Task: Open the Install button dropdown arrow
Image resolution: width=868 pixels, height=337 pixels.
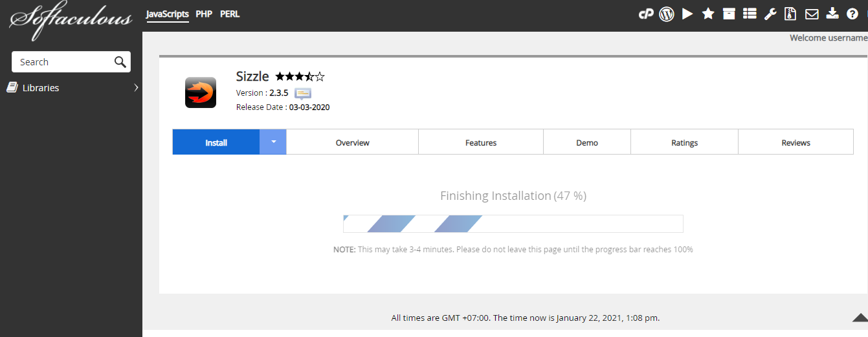Action: (273, 142)
